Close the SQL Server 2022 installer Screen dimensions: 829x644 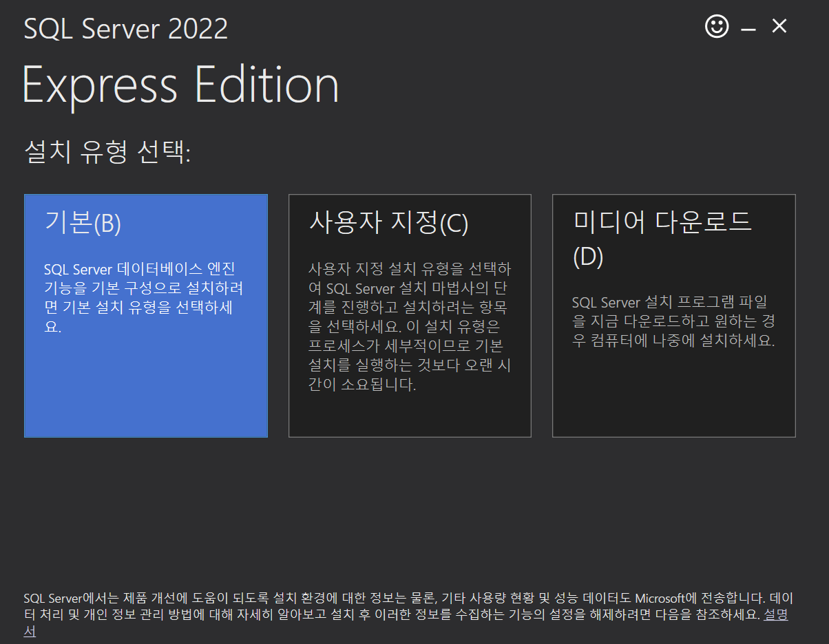coord(779,27)
